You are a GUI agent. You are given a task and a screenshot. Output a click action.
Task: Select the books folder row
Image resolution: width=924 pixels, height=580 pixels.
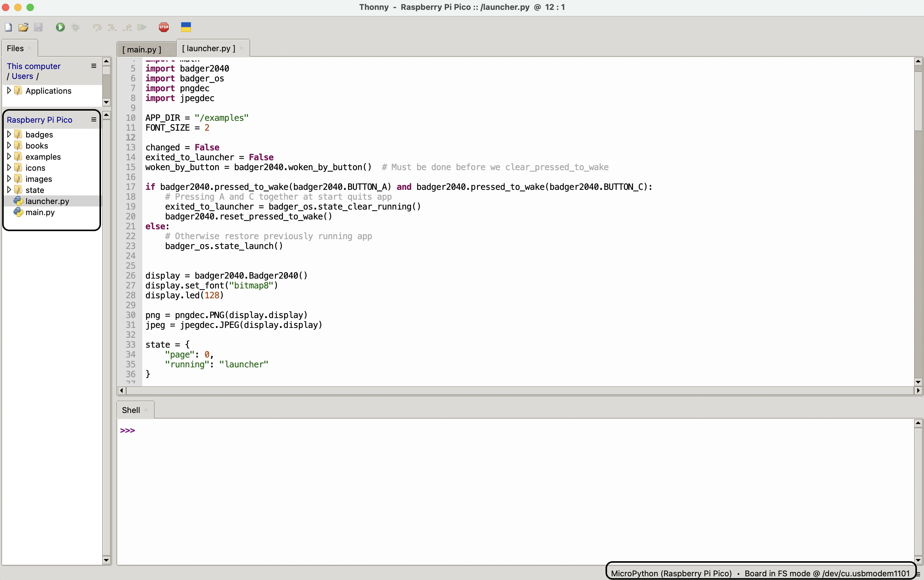(x=52, y=145)
